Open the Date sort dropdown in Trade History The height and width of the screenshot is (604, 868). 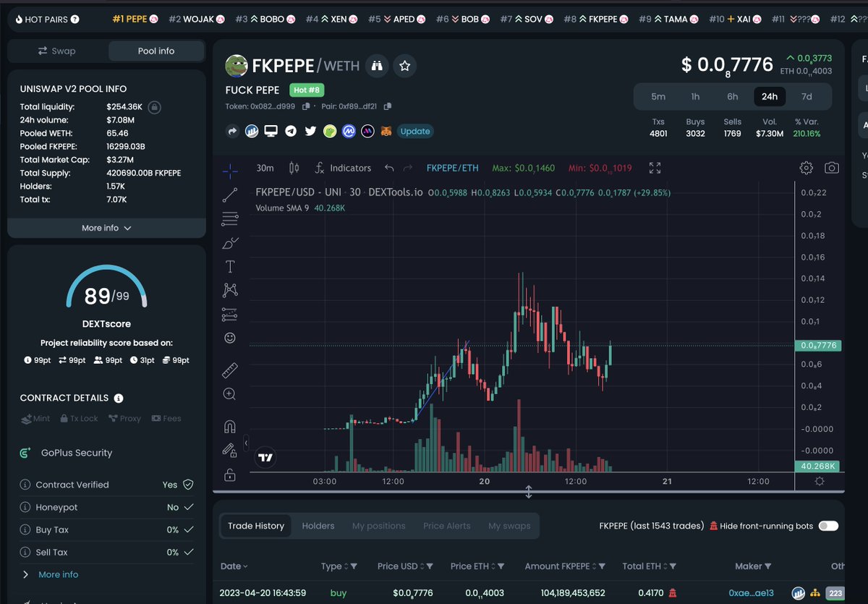coord(233,566)
